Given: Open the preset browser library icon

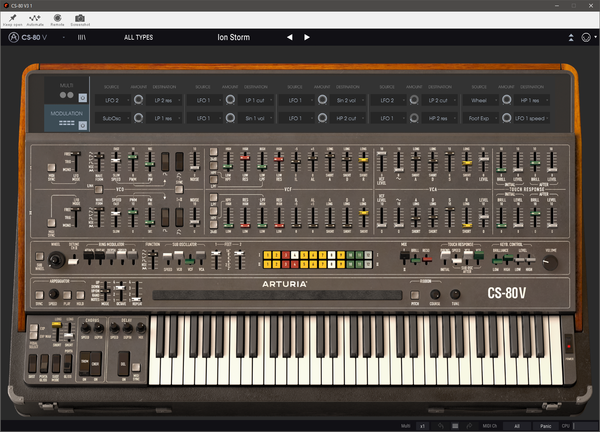Looking at the screenshot, I should pyautogui.click(x=82, y=37).
